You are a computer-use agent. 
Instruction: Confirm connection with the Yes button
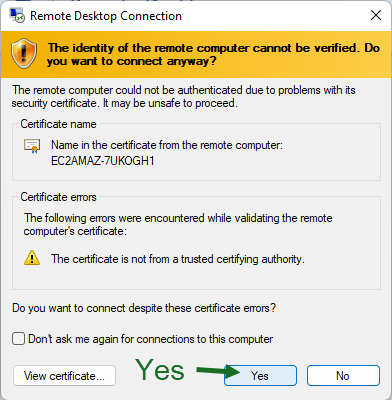click(260, 376)
